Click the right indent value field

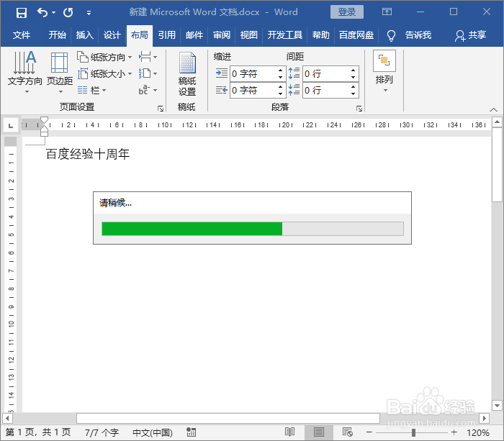(x=253, y=90)
